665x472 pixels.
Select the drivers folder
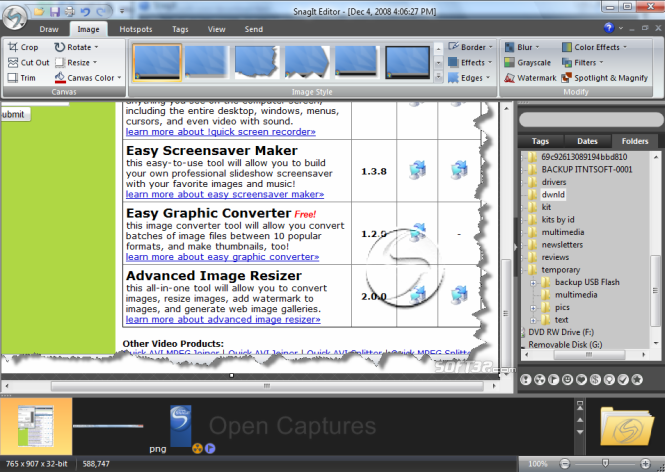(553, 182)
